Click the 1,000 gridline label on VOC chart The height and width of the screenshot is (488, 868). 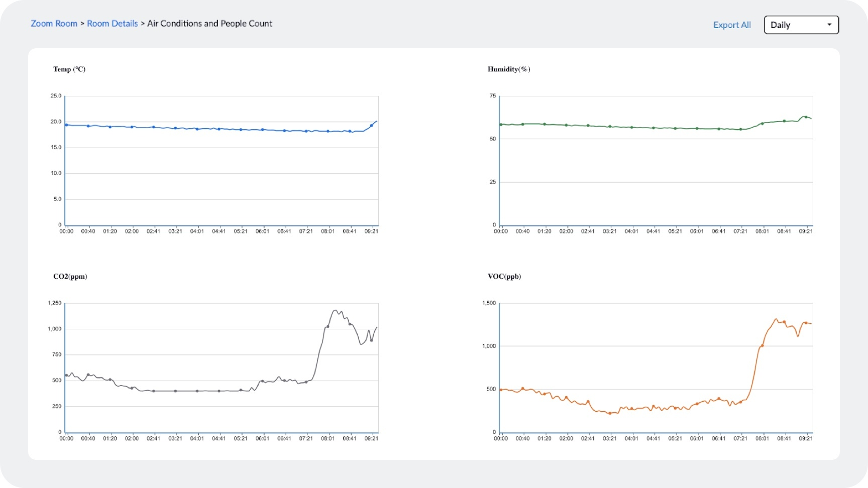coord(489,346)
